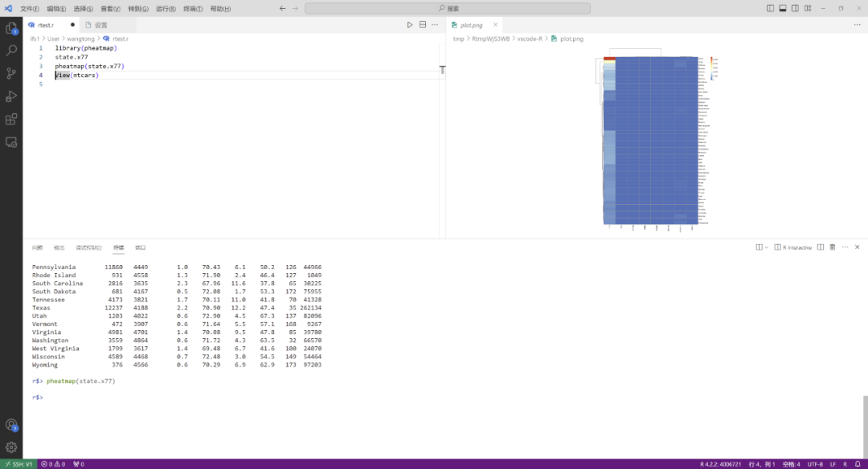Open the 运行 menu

(166, 9)
